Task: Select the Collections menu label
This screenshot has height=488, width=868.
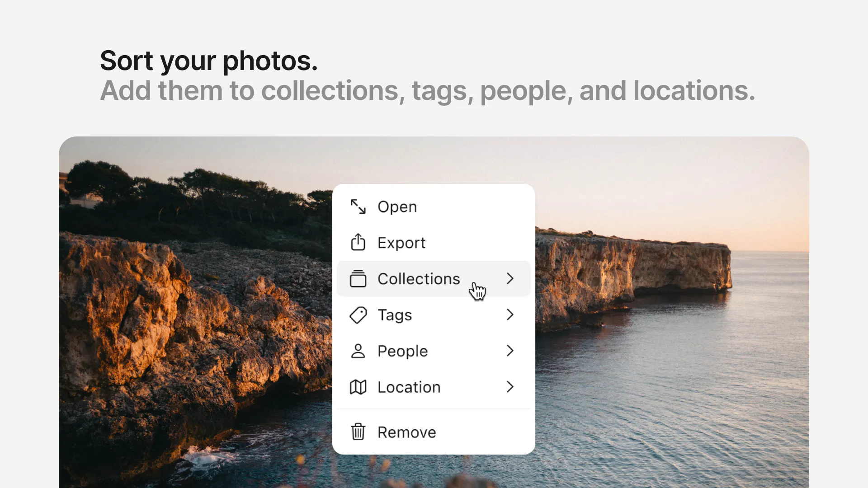Action: tap(419, 279)
